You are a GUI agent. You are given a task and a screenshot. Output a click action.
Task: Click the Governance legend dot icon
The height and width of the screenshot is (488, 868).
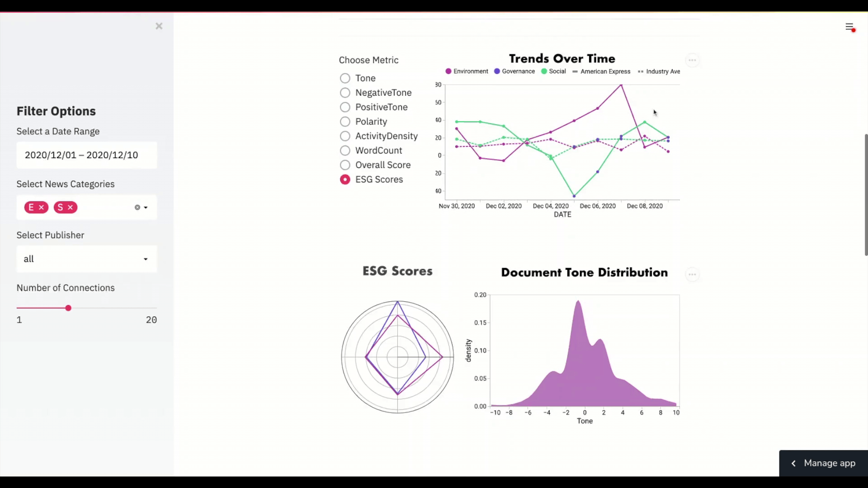[x=496, y=71]
